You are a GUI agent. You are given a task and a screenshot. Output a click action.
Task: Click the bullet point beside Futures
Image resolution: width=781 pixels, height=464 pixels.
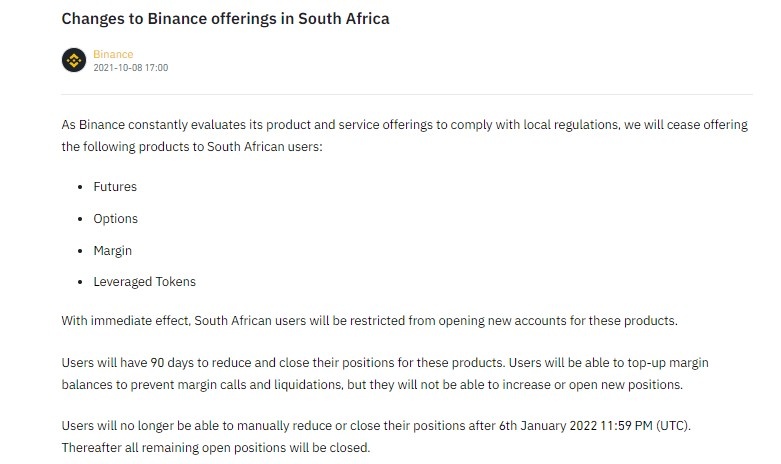[x=80, y=187]
